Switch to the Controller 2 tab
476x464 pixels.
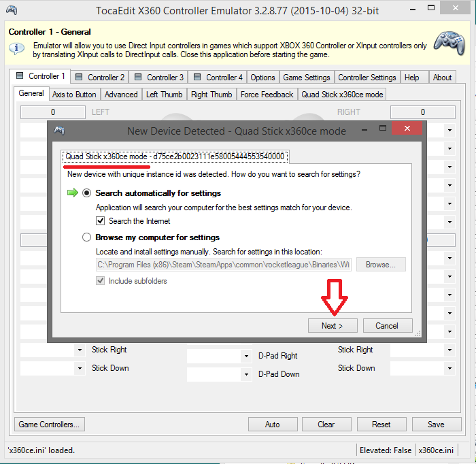pos(100,77)
